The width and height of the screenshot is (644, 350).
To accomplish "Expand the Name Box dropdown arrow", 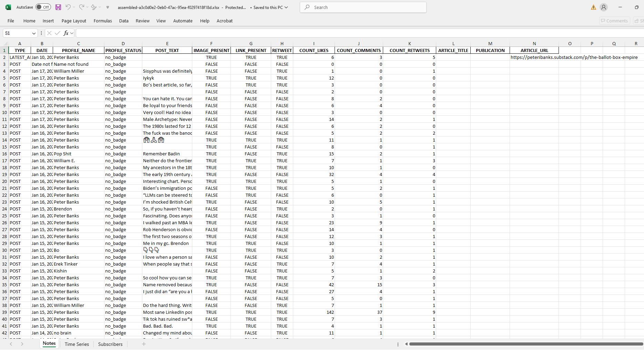I will pos(34,33).
